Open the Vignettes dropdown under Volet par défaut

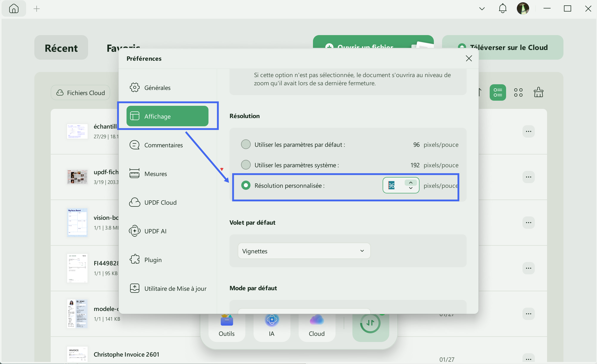[303, 251]
